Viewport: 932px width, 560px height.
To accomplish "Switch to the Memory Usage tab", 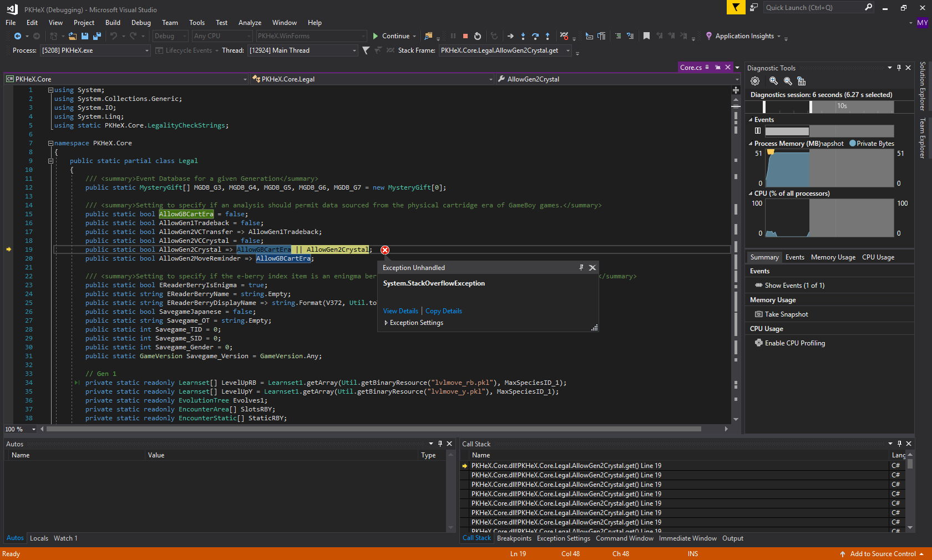I will coord(833,257).
